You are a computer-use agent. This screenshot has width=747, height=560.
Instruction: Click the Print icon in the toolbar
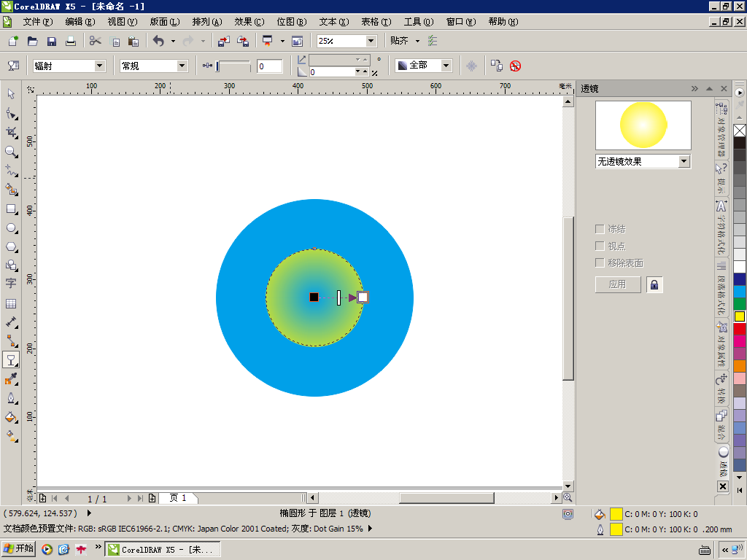point(71,41)
